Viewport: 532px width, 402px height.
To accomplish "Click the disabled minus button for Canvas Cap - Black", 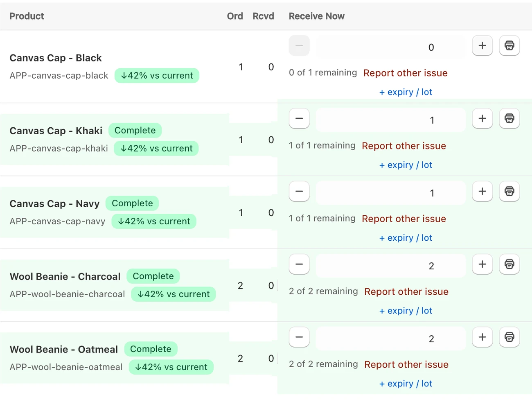I will [x=299, y=45].
